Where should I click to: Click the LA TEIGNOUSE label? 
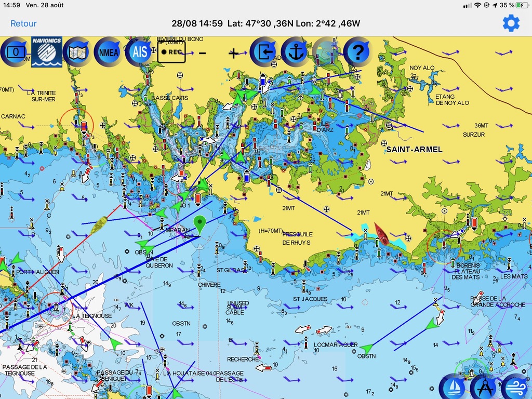92,316
